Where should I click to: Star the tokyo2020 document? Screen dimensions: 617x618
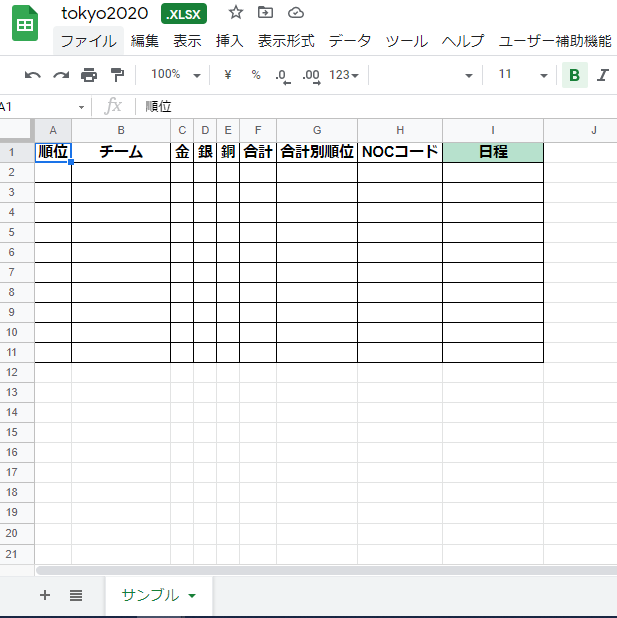coord(236,13)
